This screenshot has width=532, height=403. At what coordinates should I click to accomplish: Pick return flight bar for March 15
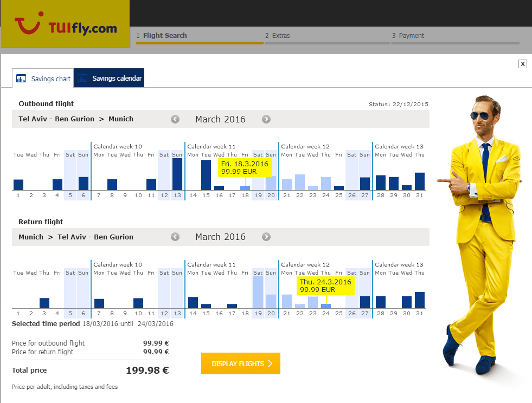206,306
